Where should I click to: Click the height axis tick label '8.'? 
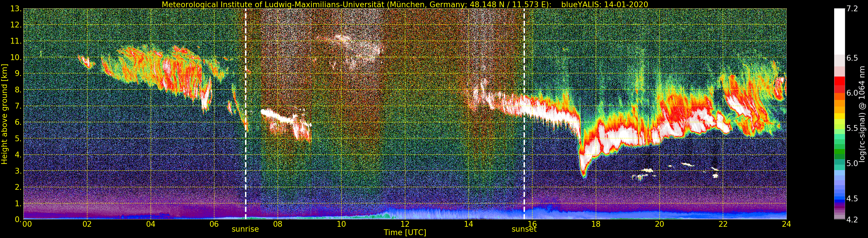pyautogui.click(x=18, y=90)
